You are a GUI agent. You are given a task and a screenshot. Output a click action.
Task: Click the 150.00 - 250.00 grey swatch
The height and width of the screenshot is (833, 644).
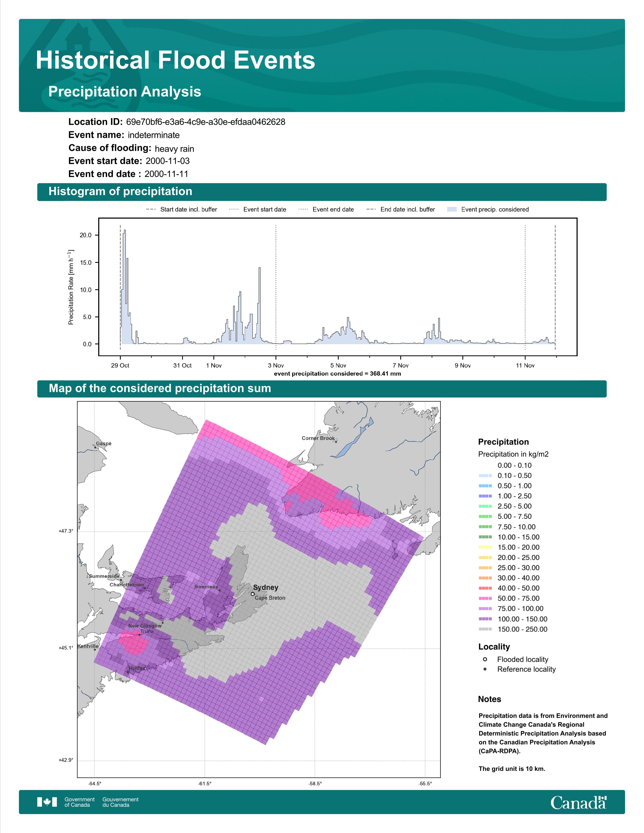click(485, 629)
